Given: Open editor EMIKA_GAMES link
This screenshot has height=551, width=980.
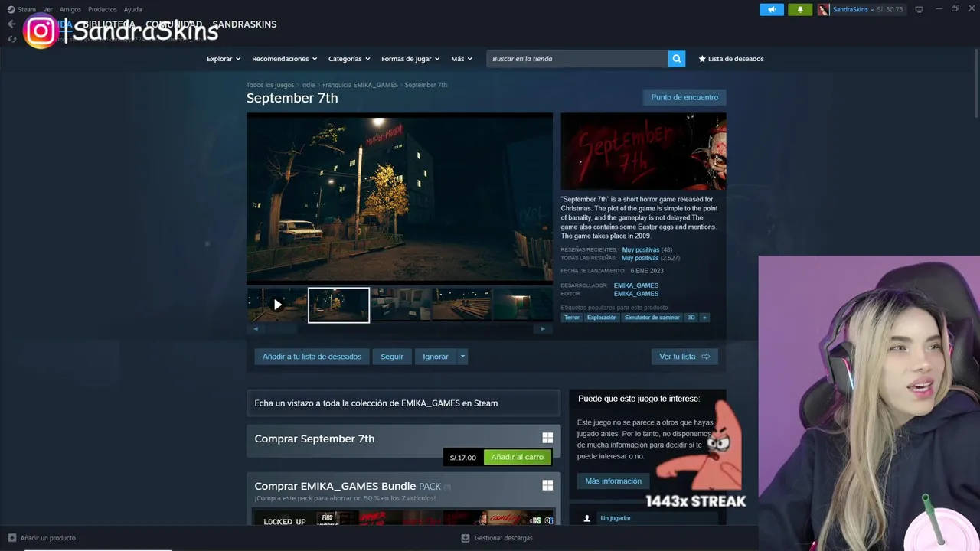Looking at the screenshot, I should tap(635, 294).
